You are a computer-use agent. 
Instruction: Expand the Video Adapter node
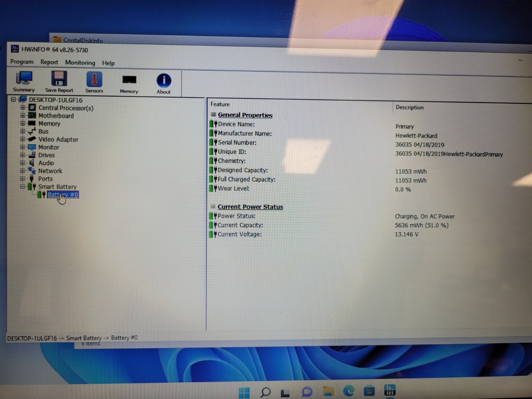23,139
